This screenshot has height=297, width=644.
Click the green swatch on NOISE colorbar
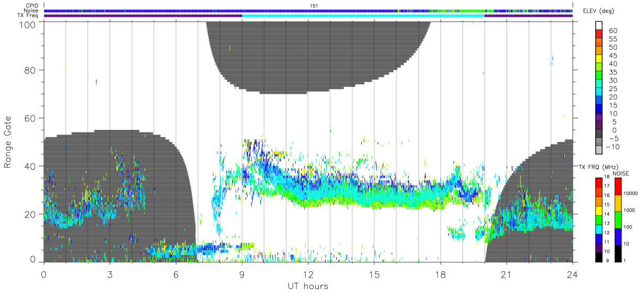[x=617, y=219]
